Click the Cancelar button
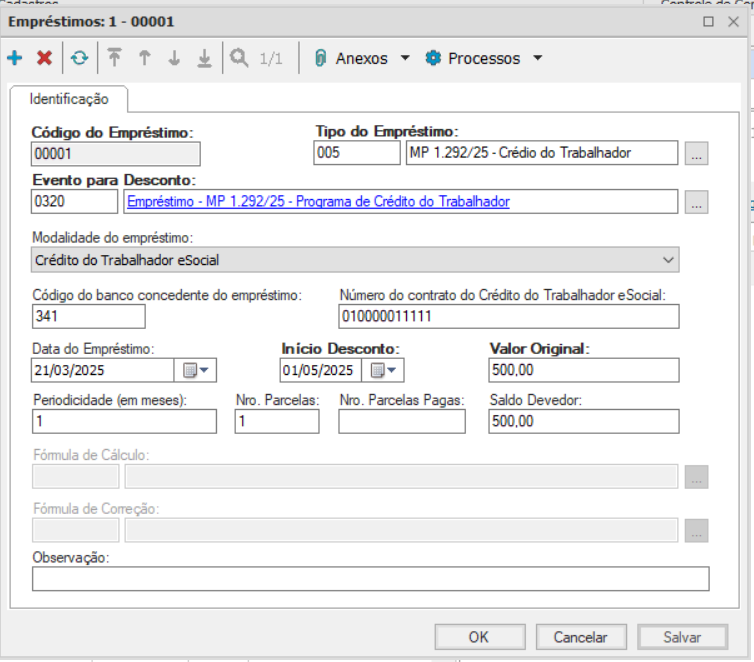 (x=581, y=637)
